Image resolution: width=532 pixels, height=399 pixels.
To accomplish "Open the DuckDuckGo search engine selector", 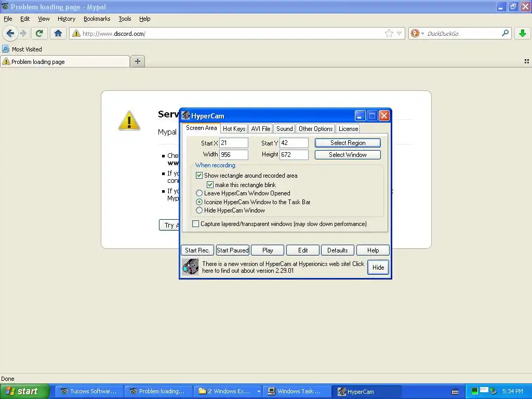I will coord(417,33).
